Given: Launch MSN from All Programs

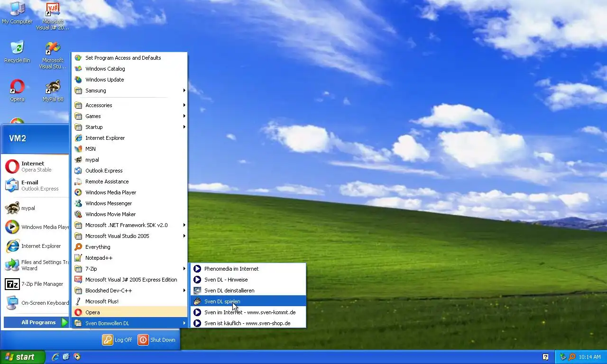Looking at the screenshot, I should click(x=129, y=149).
